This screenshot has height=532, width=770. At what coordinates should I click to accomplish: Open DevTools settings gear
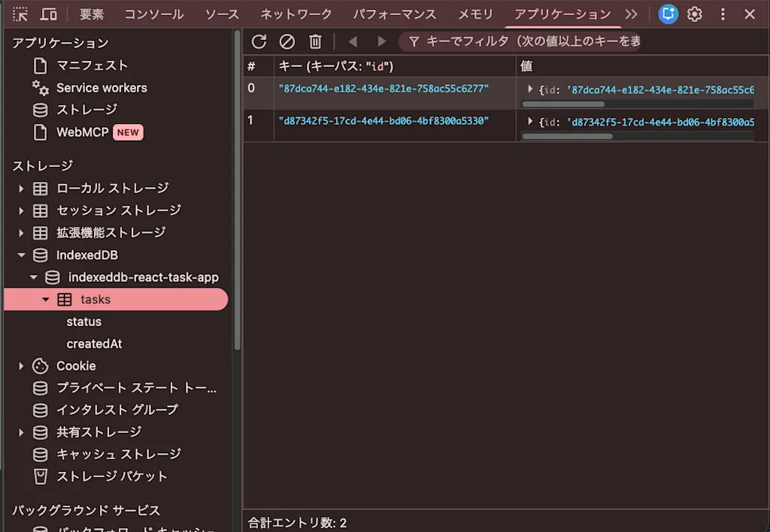(x=694, y=14)
